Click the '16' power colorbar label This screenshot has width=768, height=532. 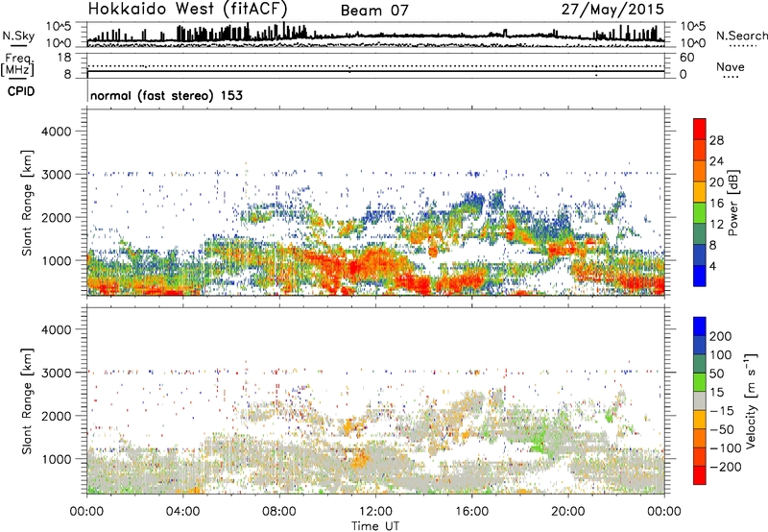point(716,204)
